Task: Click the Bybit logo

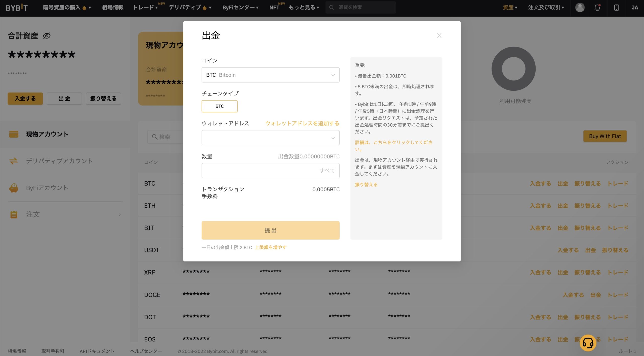Action: click(x=17, y=8)
